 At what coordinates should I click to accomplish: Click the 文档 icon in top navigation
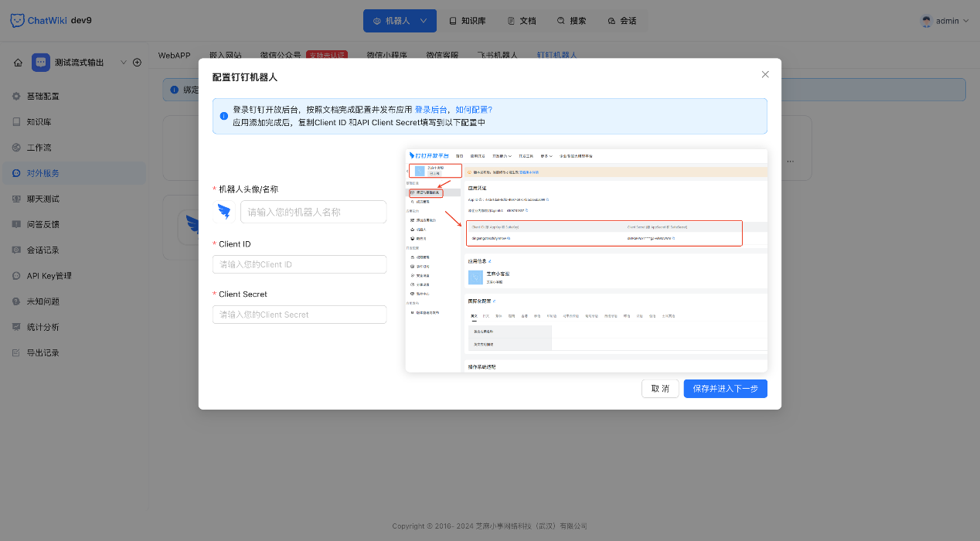[511, 21]
